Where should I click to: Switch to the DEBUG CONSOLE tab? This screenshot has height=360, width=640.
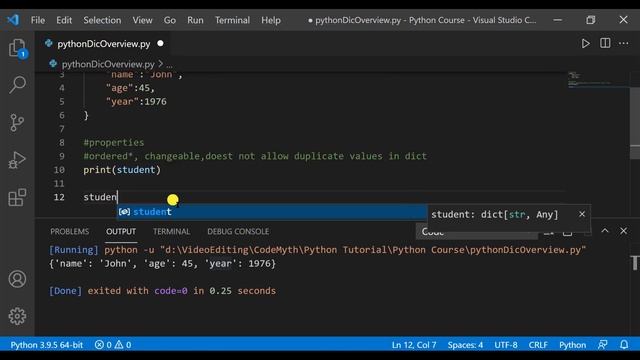(x=238, y=231)
